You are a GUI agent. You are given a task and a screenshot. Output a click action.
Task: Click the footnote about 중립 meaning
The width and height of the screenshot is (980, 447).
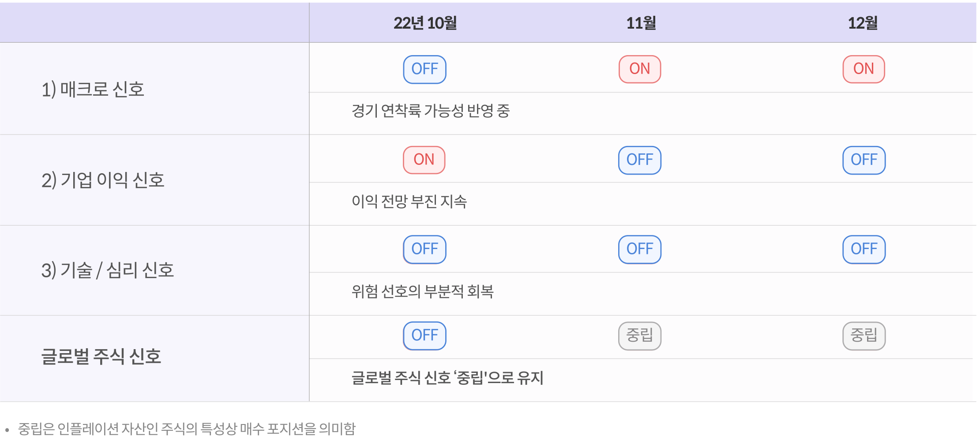tap(187, 429)
